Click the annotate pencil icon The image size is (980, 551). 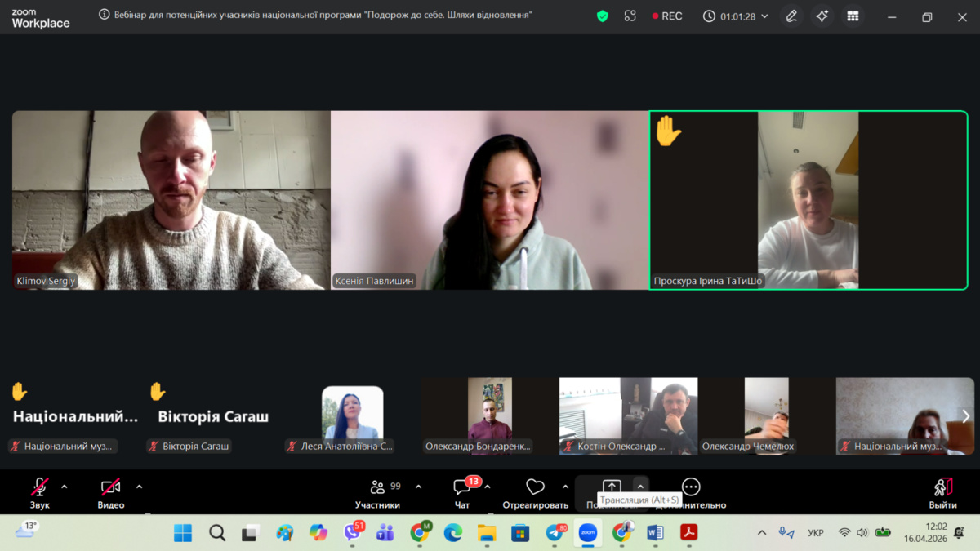(791, 16)
